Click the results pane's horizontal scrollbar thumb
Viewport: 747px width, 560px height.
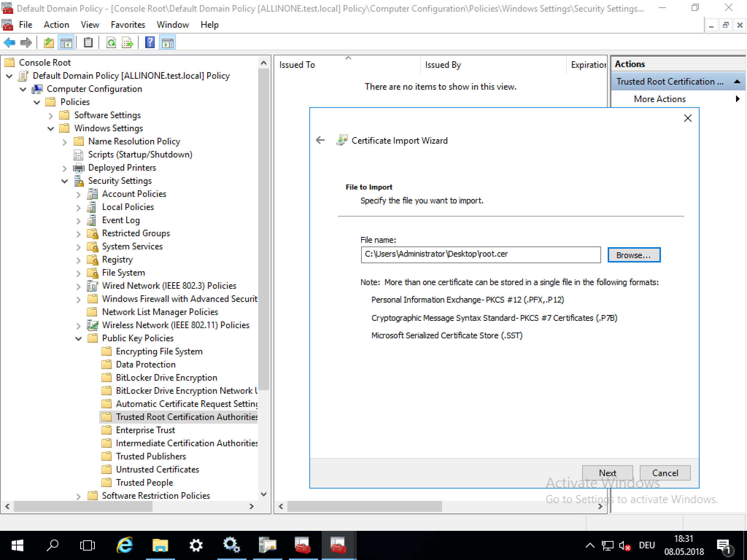[x=364, y=506]
